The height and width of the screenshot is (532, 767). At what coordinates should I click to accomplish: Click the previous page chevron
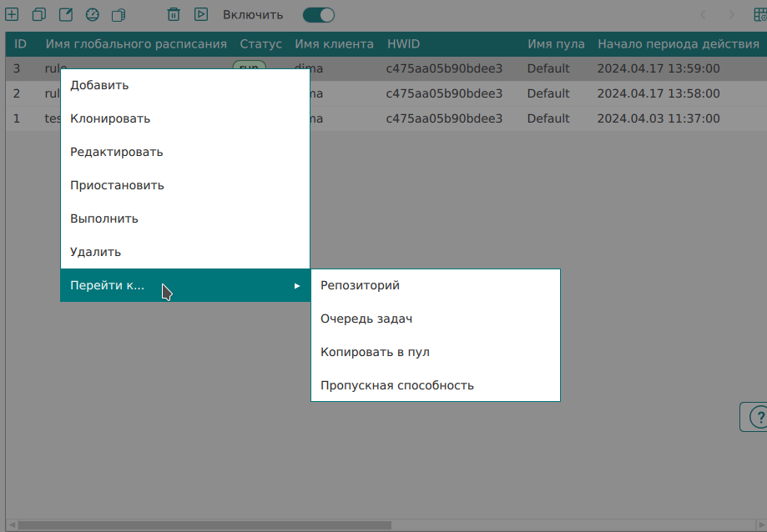click(x=704, y=14)
